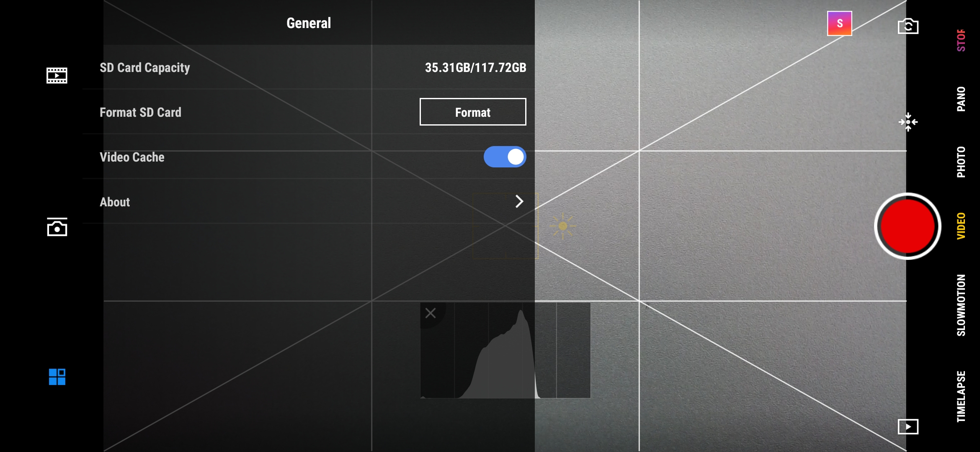
Task: Click Format SD Card button
Action: [x=472, y=112]
